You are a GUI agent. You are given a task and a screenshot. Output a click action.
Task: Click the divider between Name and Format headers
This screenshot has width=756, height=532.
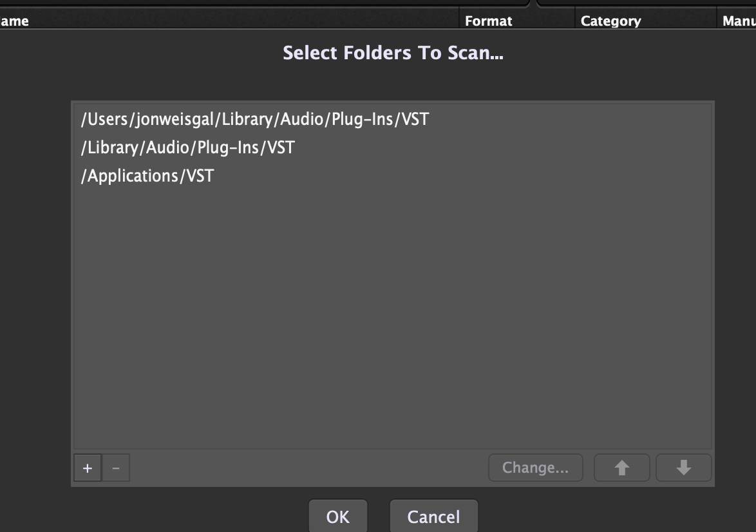459,21
